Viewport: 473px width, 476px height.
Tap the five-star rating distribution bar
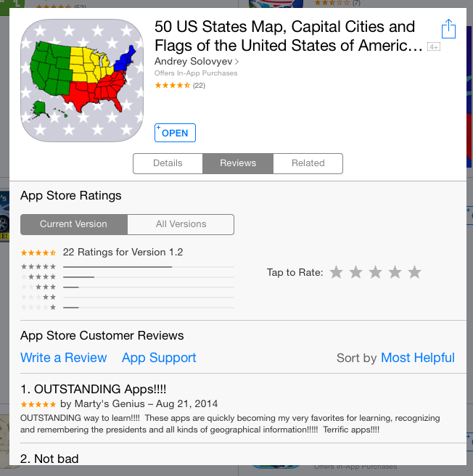coord(149,267)
